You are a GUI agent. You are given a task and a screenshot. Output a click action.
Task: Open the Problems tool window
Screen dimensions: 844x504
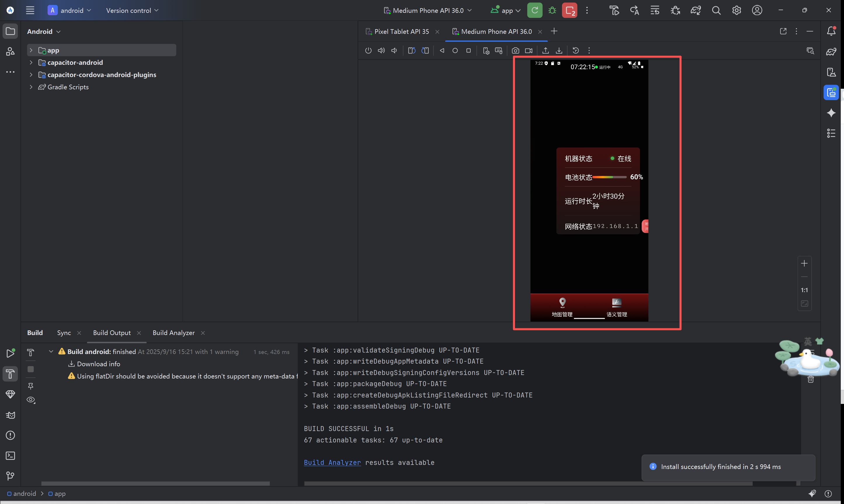(10, 435)
